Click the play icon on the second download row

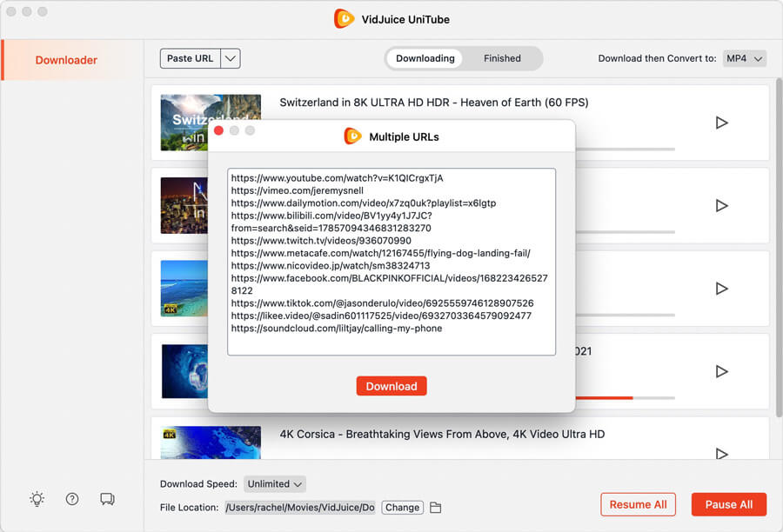coord(721,206)
